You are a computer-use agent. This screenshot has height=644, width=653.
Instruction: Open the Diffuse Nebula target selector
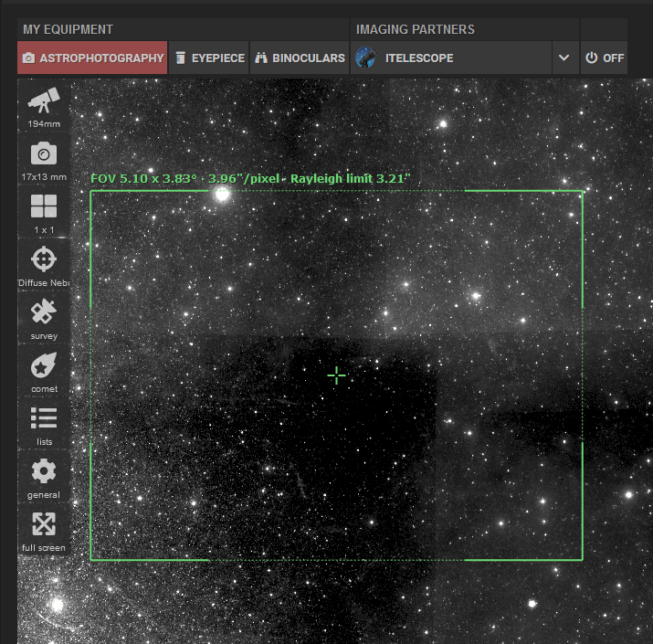pyautogui.click(x=44, y=265)
